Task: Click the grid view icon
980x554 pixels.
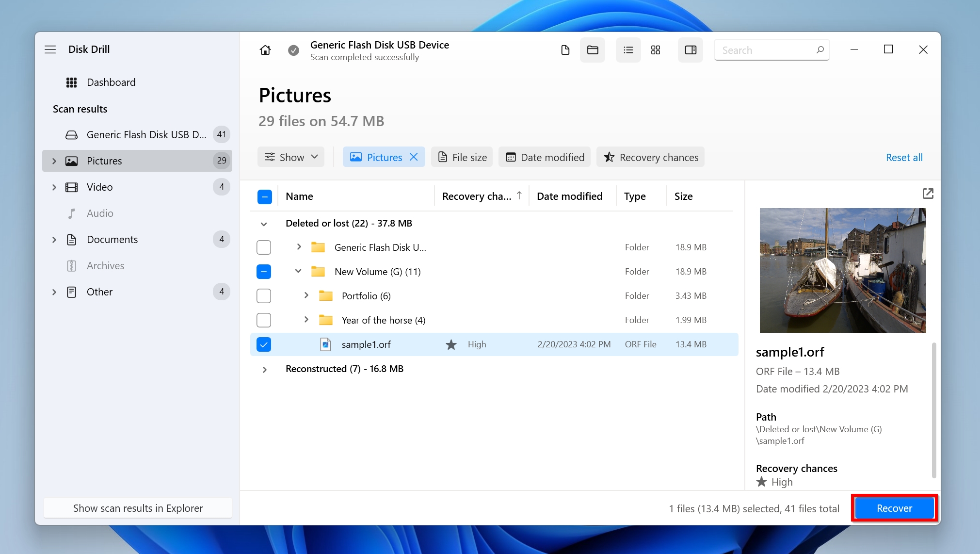Action: click(655, 49)
